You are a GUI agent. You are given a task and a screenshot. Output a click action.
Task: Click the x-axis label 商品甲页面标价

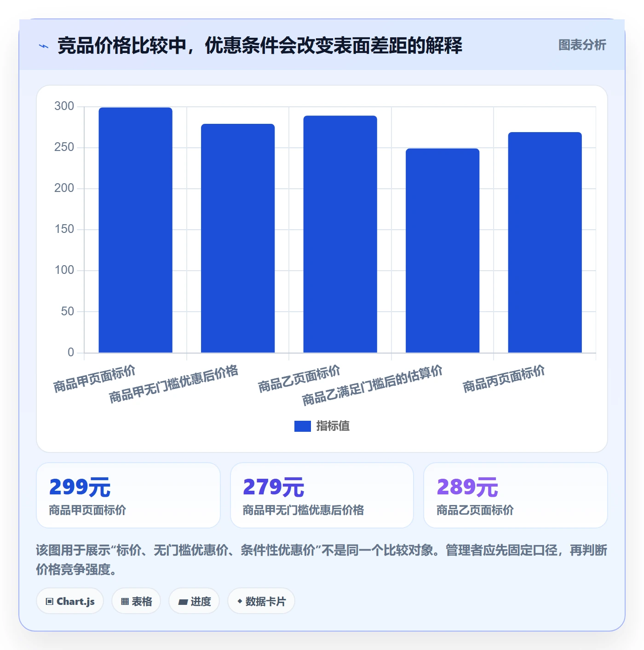tap(94, 379)
